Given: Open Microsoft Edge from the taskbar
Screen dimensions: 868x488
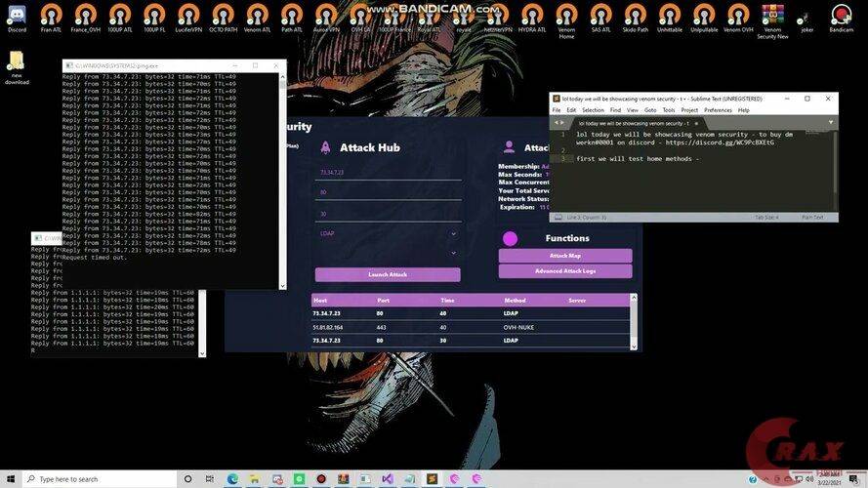Looking at the screenshot, I should tap(232, 478).
